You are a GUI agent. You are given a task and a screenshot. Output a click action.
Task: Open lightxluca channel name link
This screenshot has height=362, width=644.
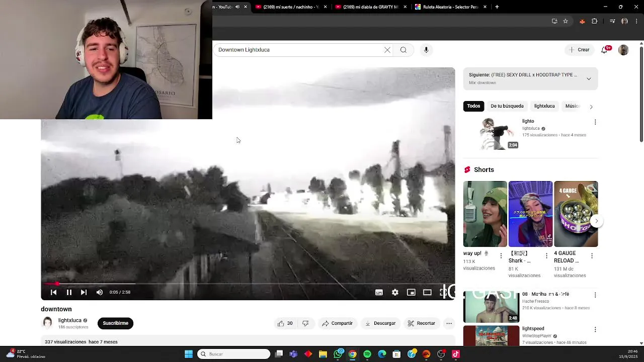click(x=69, y=320)
